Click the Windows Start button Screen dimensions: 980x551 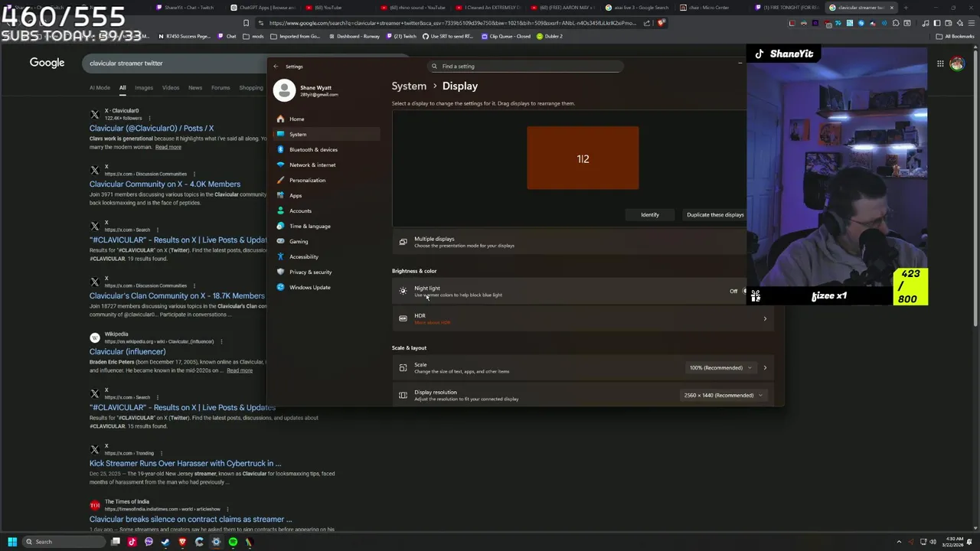pyautogui.click(x=12, y=542)
